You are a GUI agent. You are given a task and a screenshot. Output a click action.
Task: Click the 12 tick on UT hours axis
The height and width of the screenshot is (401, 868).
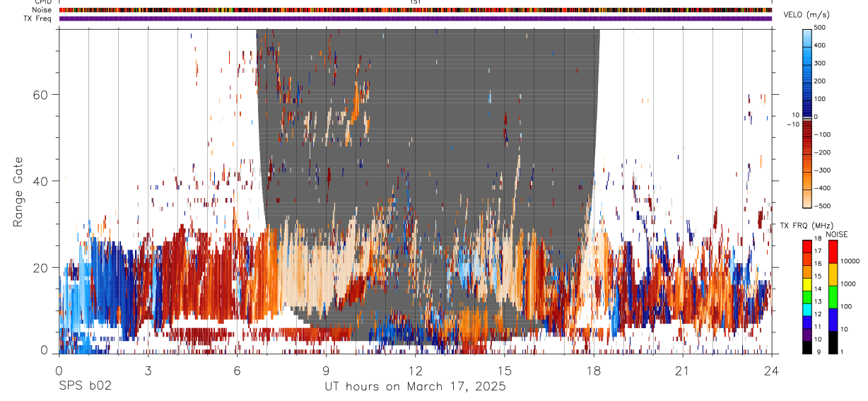415,371
